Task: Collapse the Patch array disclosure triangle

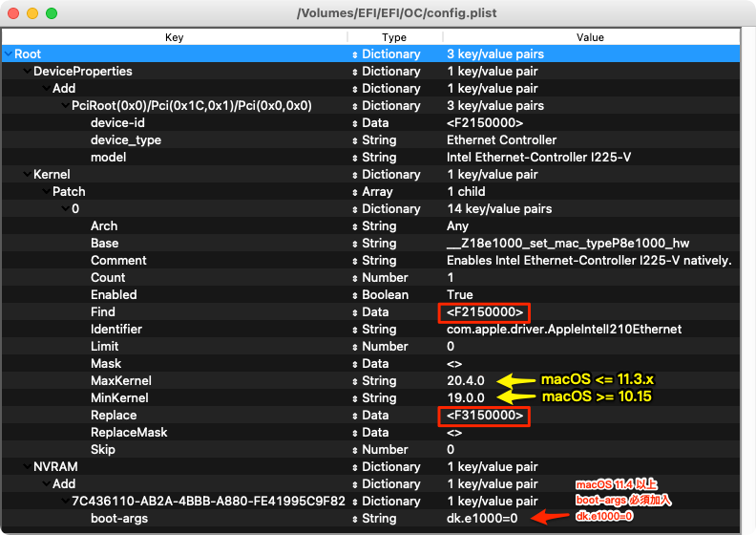Action: pyautogui.click(x=46, y=191)
